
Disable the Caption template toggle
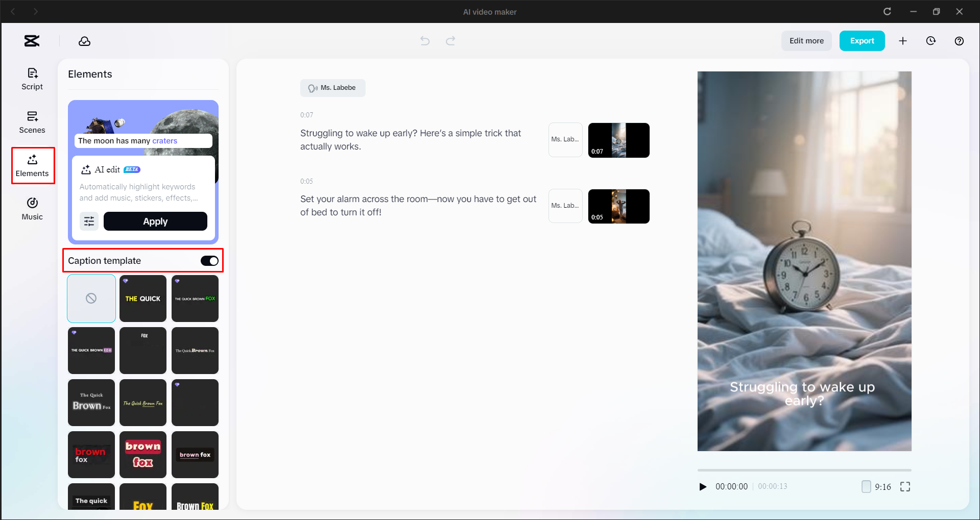pyautogui.click(x=209, y=260)
